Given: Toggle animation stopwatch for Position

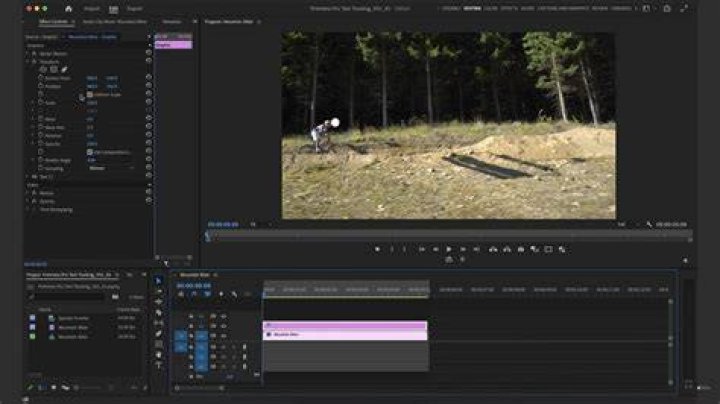Looking at the screenshot, I should pyautogui.click(x=40, y=86).
